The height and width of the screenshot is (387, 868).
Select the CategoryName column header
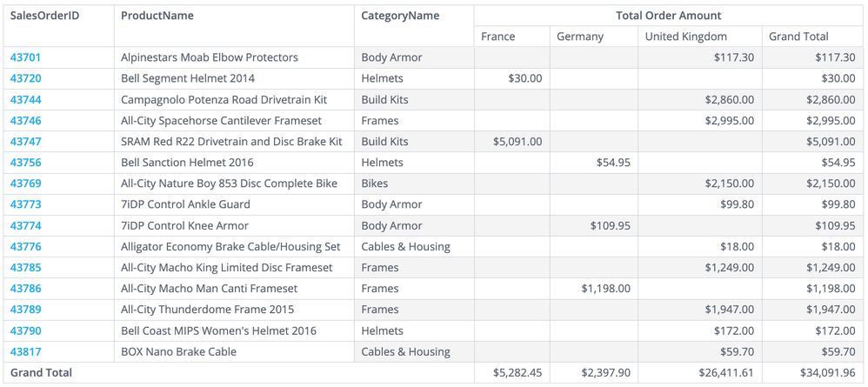tap(400, 16)
